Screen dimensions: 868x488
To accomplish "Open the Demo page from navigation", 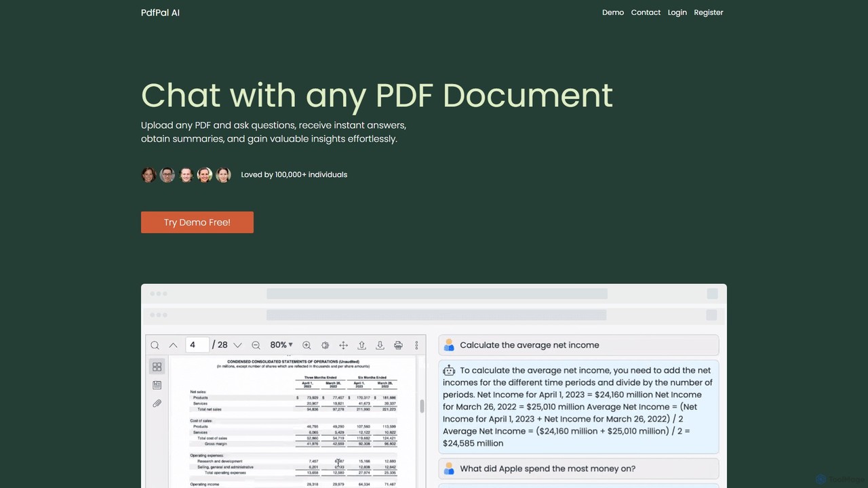I will point(613,12).
